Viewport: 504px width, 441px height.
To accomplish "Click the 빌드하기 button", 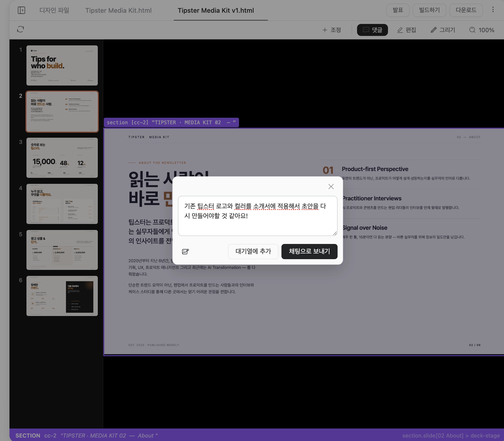I will [429, 10].
